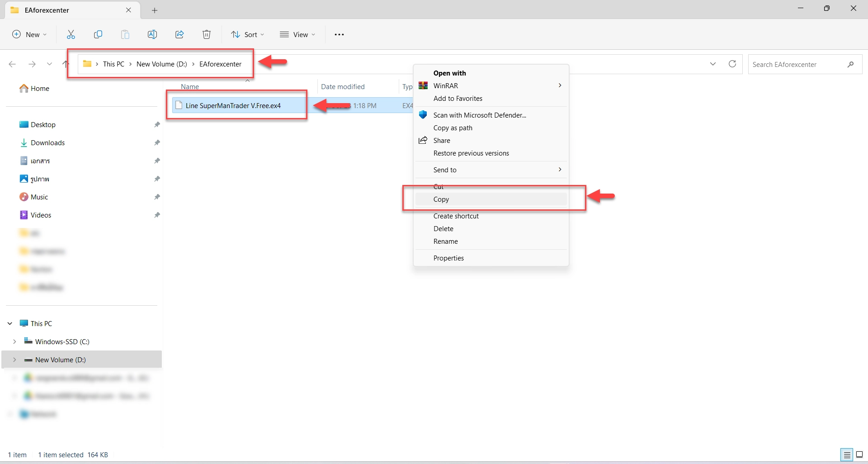Click the Cut scissors icon in toolbar
Screen dimensions: 868x464
[71, 34]
